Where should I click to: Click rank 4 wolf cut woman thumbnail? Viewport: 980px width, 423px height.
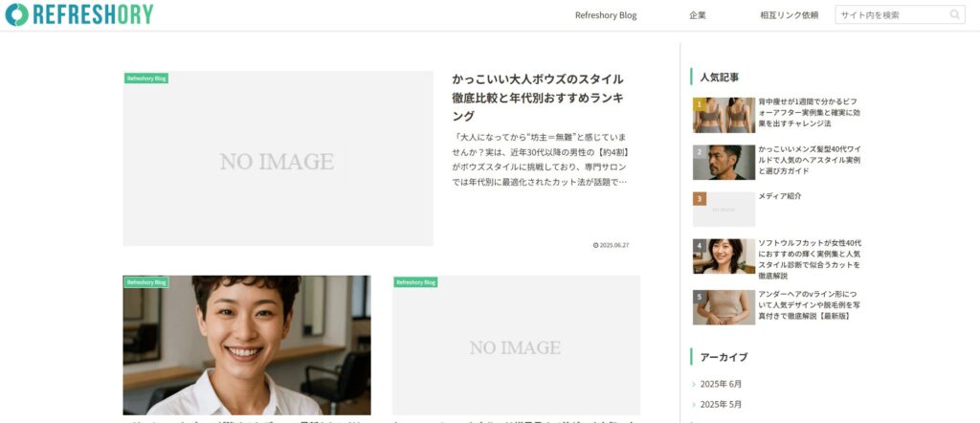(x=724, y=256)
